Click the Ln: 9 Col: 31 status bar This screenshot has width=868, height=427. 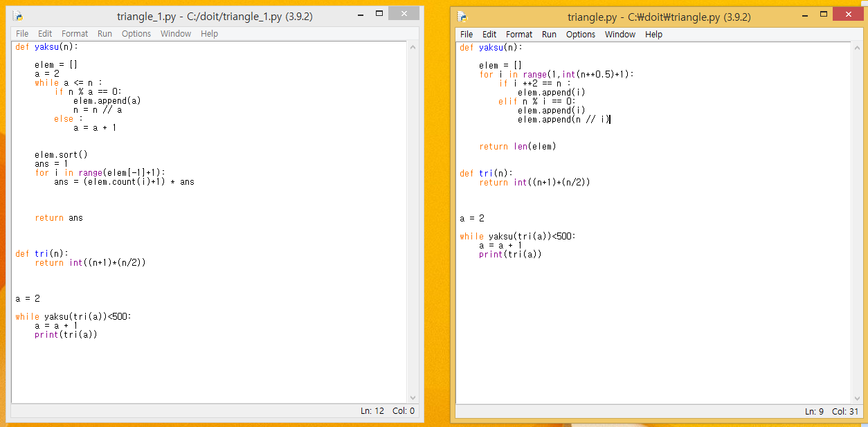click(x=831, y=411)
